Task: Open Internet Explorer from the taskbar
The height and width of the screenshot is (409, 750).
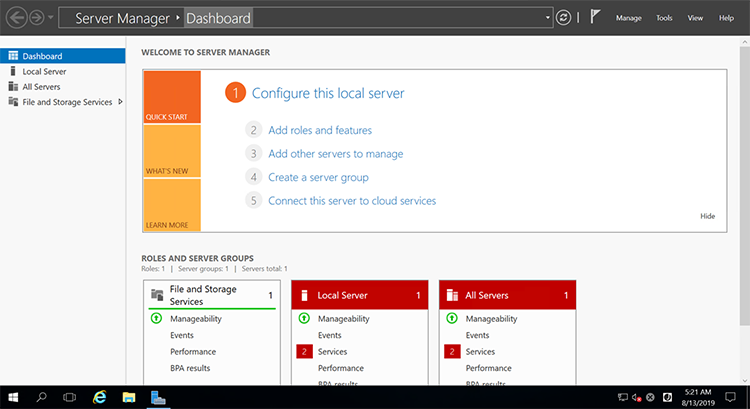Action: pos(99,397)
